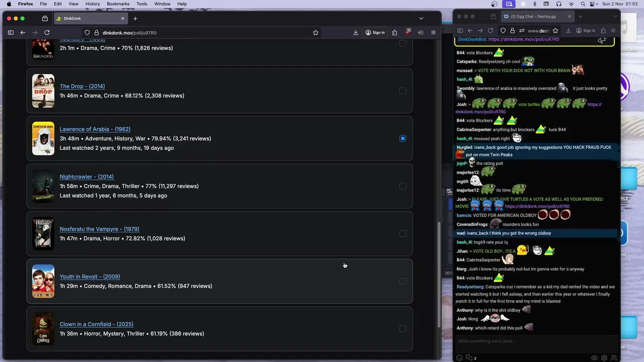This screenshot has width=644, height=362.
Task: Click the site lock icon for dinkdonk.mov
Action: click(x=97, y=33)
